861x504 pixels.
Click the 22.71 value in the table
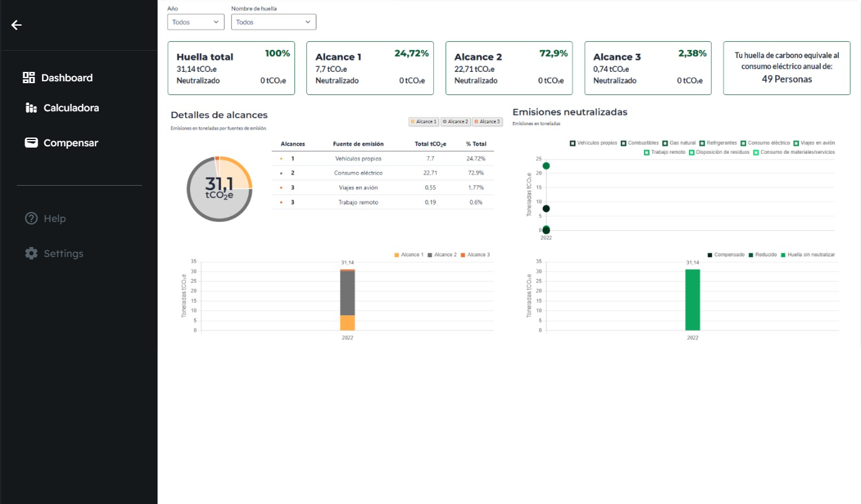click(x=430, y=173)
